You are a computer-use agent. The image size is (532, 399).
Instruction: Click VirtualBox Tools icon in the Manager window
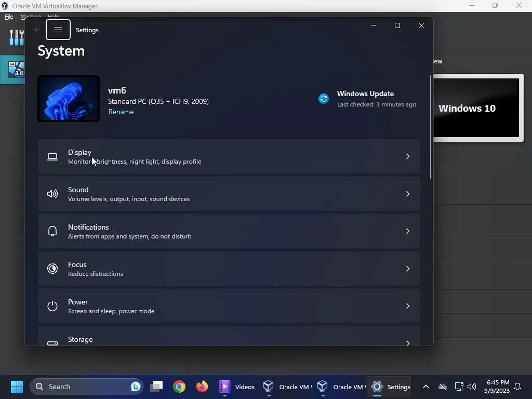(x=16, y=37)
